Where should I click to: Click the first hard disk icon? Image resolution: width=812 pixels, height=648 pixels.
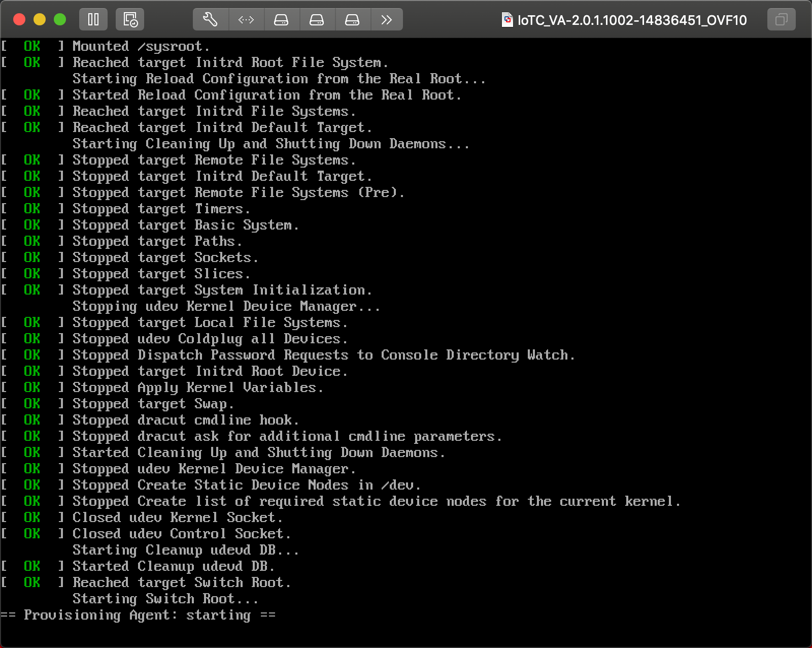[x=281, y=20]
